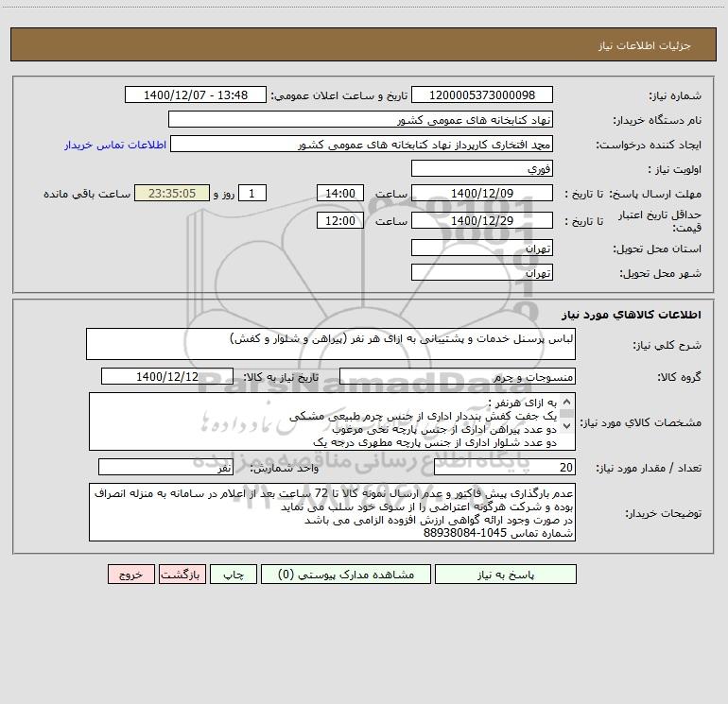Image resolution: width=728 pixels, height=704 pixels.
Task: Click the پاسخ به نیاز button
Action: coord(506,574)
